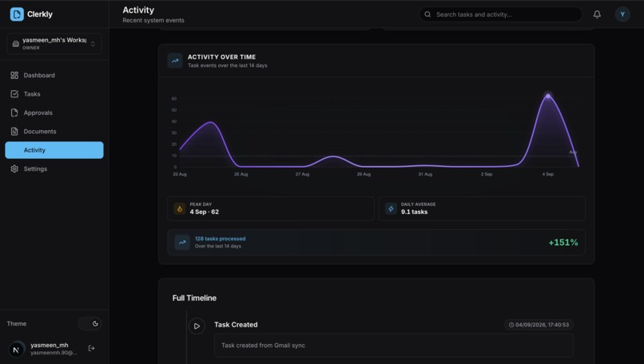
Task: Click the 4 Sep axis label
Action: click(x=548, y=174)
